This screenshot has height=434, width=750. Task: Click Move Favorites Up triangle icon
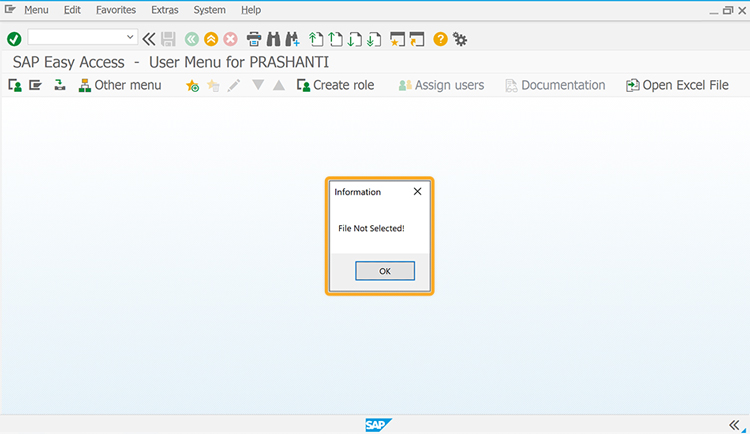coord(279,85)
